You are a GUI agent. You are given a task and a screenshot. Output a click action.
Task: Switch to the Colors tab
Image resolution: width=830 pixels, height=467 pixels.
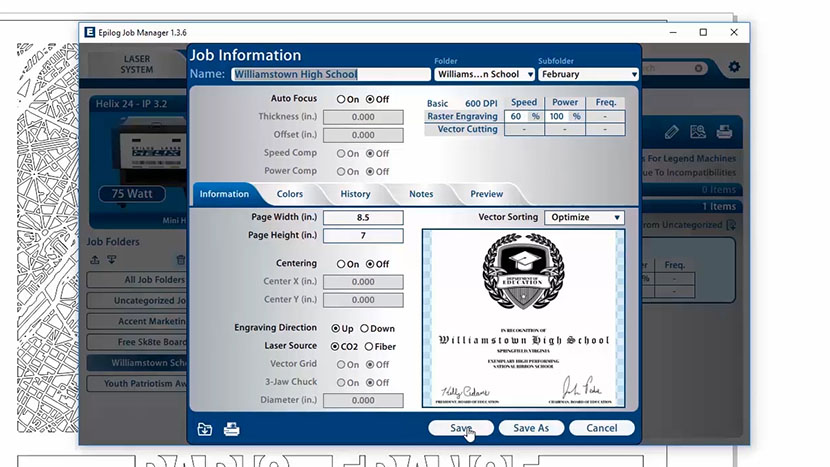290,194
